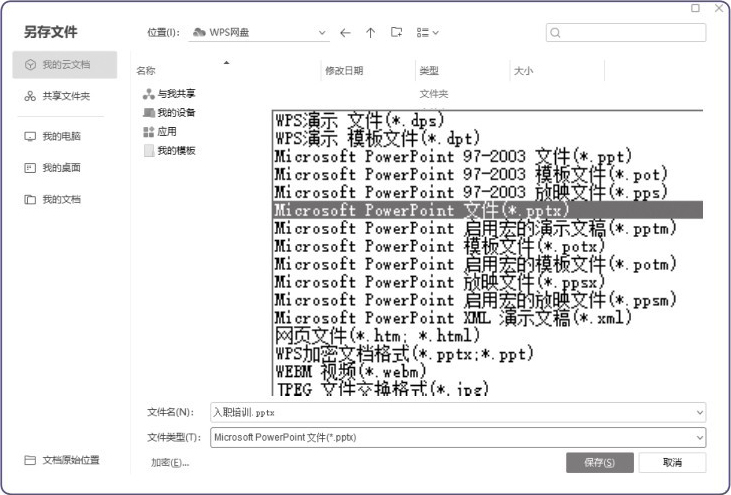The image size is (731, 495).
Task: Sort by 修改日期 column header
Action: pyautogui.click(x=344, y=70)
